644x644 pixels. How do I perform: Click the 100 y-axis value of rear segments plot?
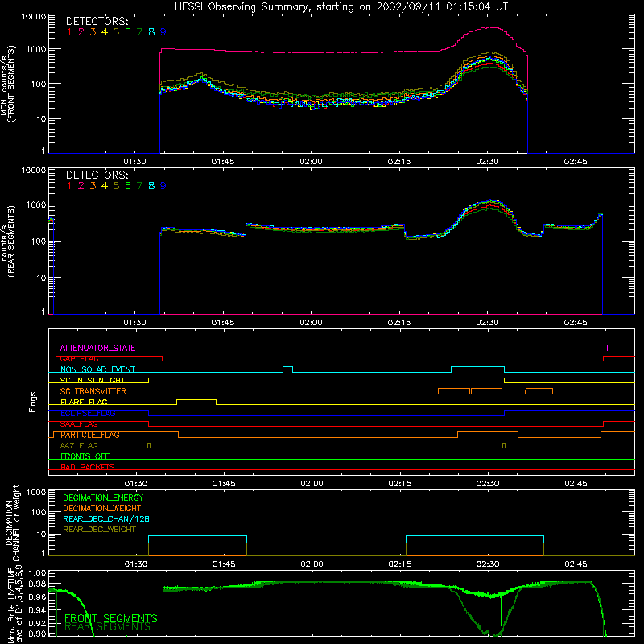(39, 241)
